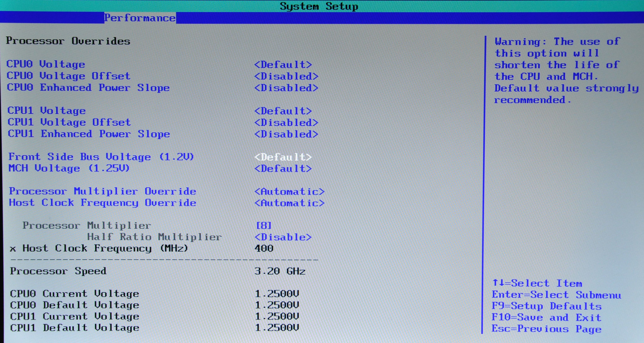
Task: Toggle the CPU1 Voltage Offset Disabled setting
Action: click(286, 123)
